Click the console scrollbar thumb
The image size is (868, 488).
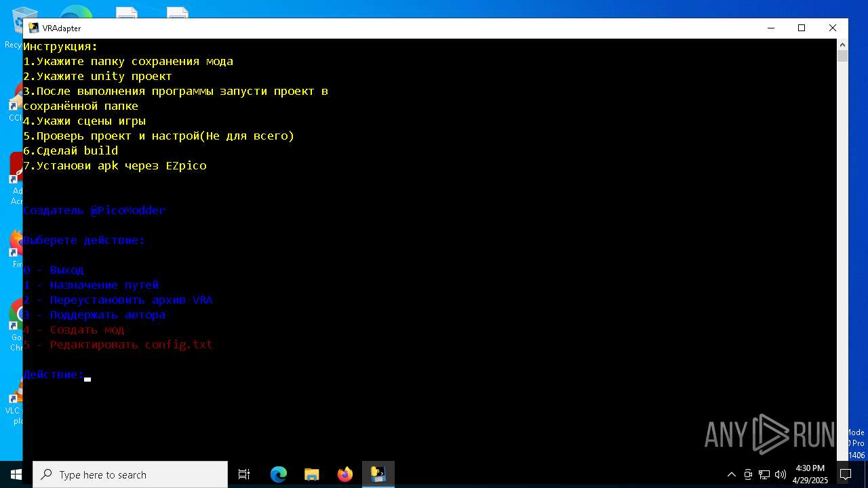[x=842, y=56]
